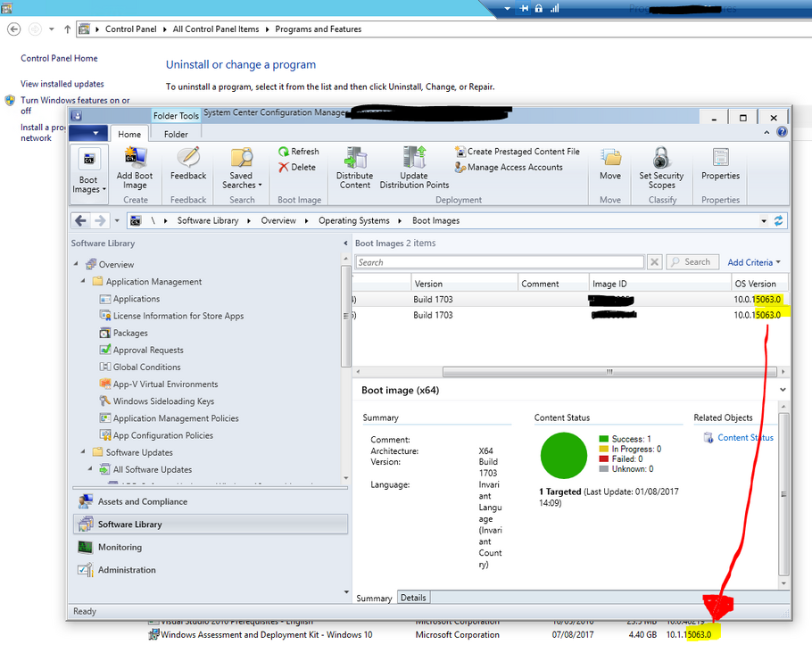Viewport: 812px width, 669px height.
Task: Click Turn Windows features on or off
Action: pos(75,105)
